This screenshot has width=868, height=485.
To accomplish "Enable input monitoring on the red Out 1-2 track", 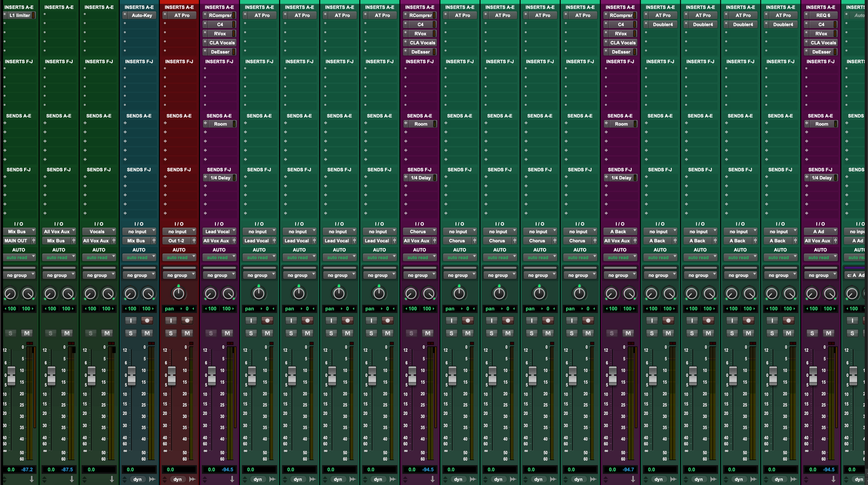I will (171, 320).
